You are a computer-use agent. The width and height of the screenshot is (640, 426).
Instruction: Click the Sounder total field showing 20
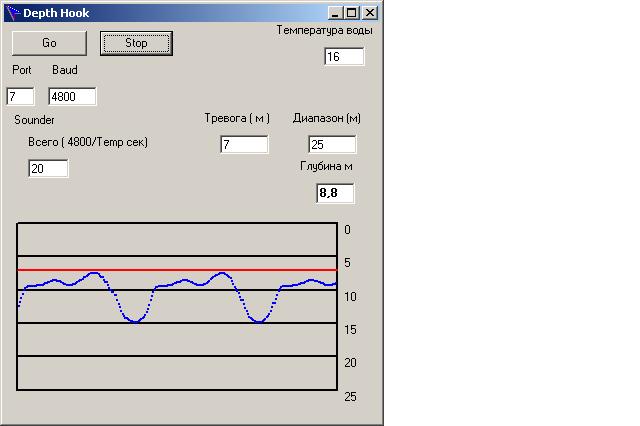pyautogui.click(x=48, y=168)
